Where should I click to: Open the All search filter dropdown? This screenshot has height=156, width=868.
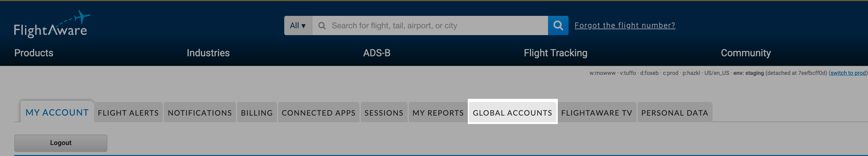(x=298, y=25)
